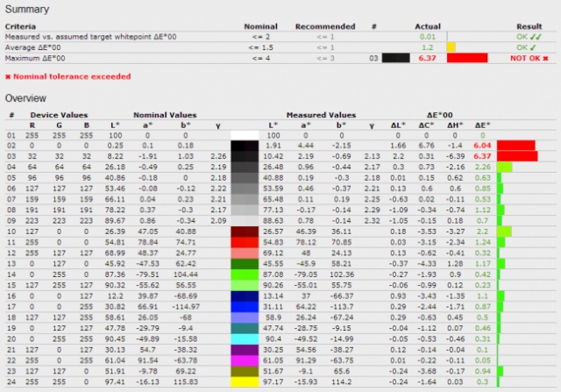The height and width of the screenshot is (392, 561).
Task: Click the cyan swatch in row 20
Action: point(249,339)
